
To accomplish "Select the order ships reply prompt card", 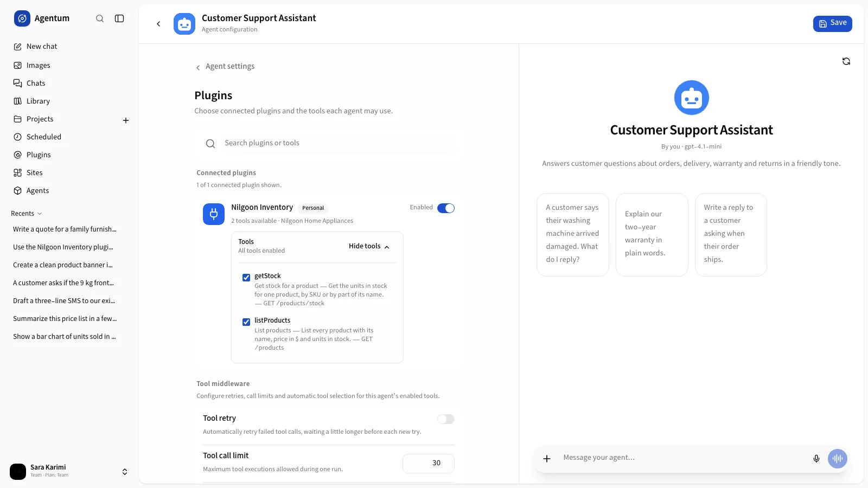I will point(731,235).
